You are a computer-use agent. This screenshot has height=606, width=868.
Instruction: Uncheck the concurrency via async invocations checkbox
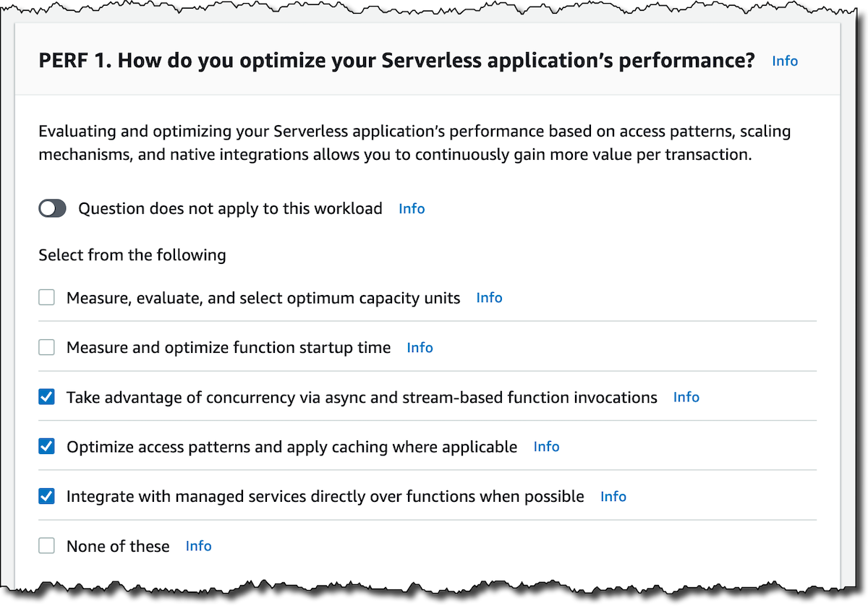coord(47,397)
